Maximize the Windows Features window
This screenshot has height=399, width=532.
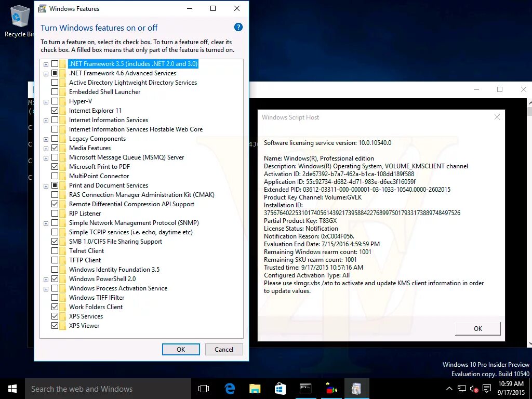coord(213,8)
